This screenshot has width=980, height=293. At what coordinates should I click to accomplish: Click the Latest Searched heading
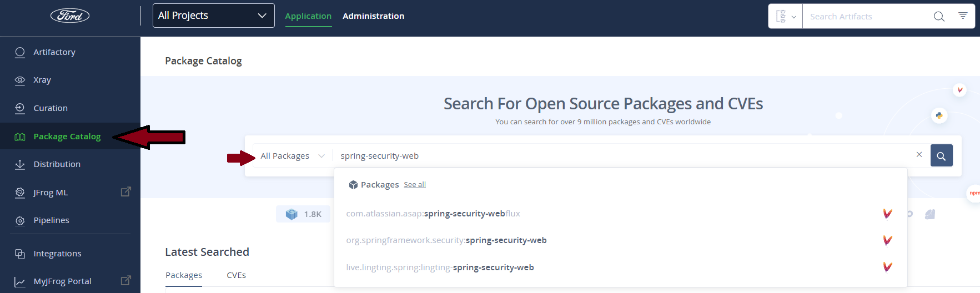click(x=207, y=252)
